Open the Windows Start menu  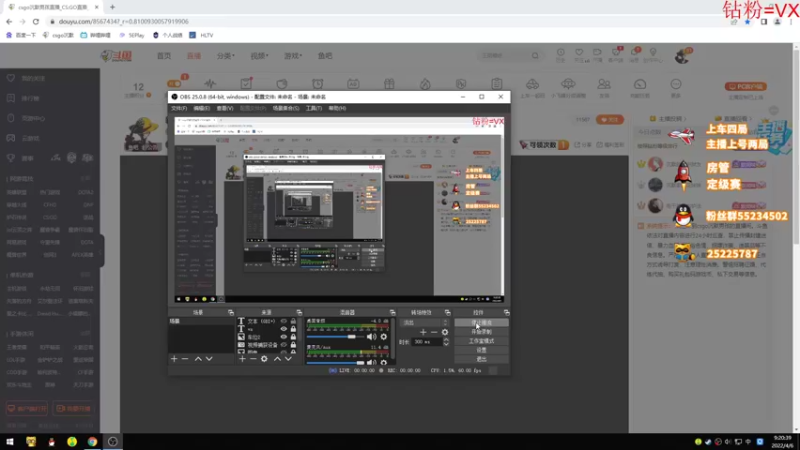(x=10, y=442)
